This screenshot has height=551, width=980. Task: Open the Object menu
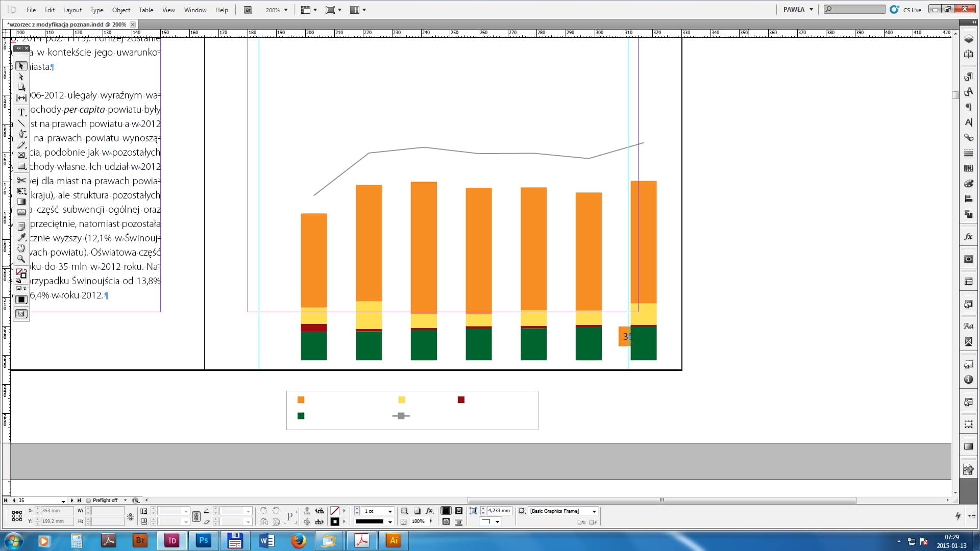click(x=121, y=10)
